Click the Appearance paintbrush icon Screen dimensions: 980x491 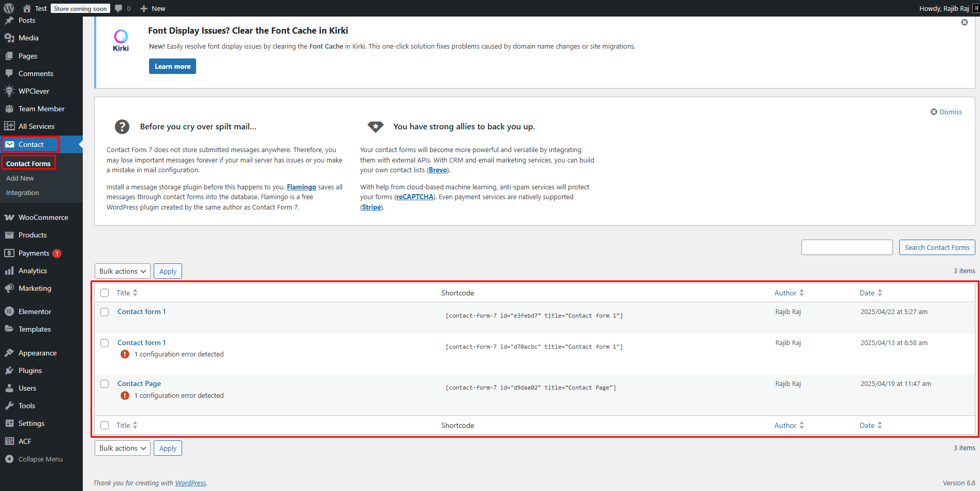tap(9, 353)
